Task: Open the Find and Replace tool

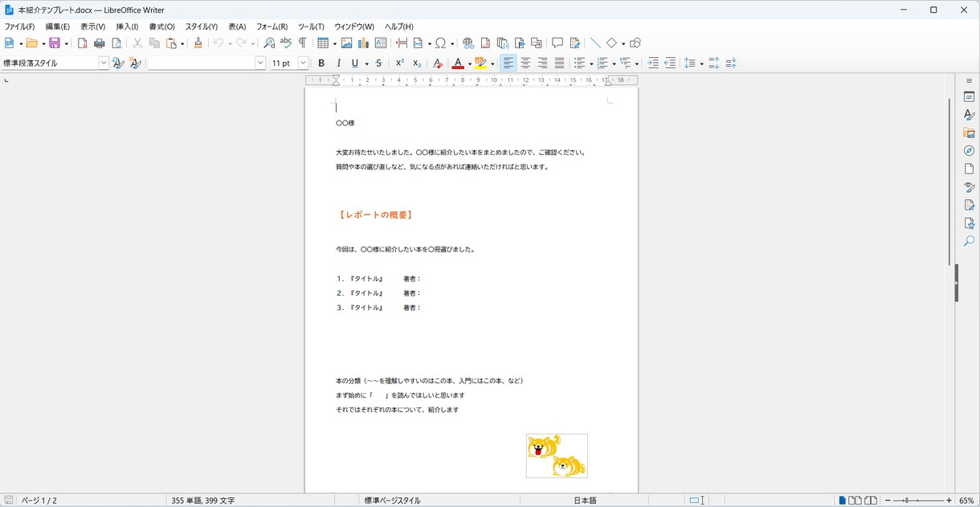Action: click(x=269, y=43)
